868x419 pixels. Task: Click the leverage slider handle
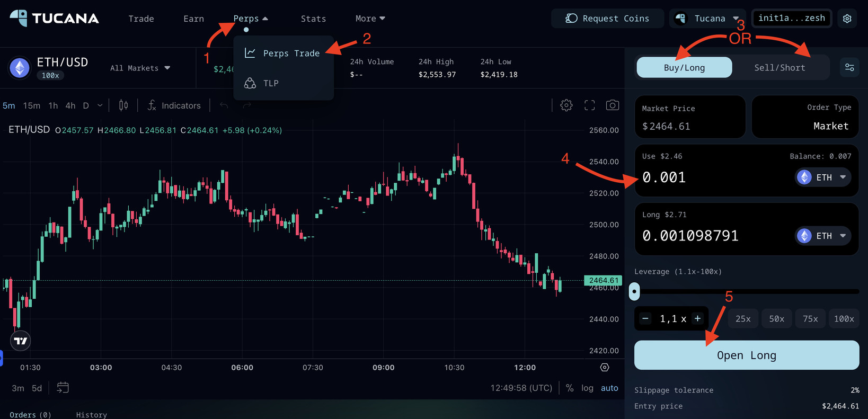point(634,291)
